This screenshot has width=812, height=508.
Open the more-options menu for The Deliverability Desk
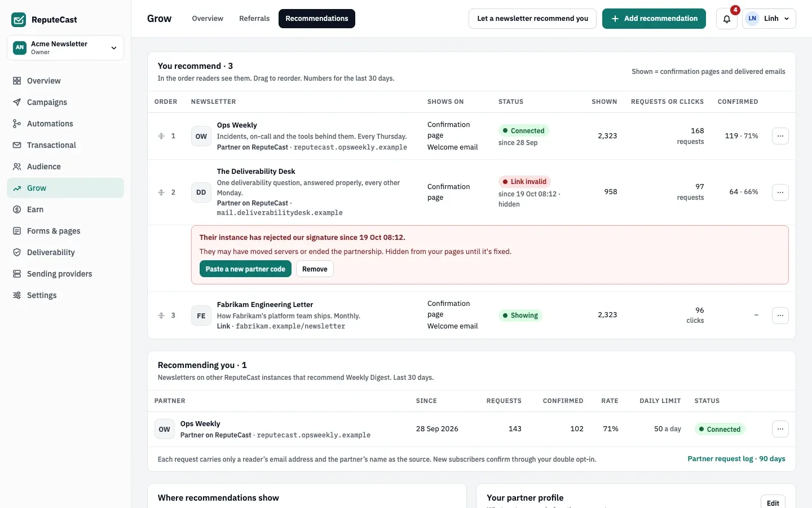pos(780,192)
